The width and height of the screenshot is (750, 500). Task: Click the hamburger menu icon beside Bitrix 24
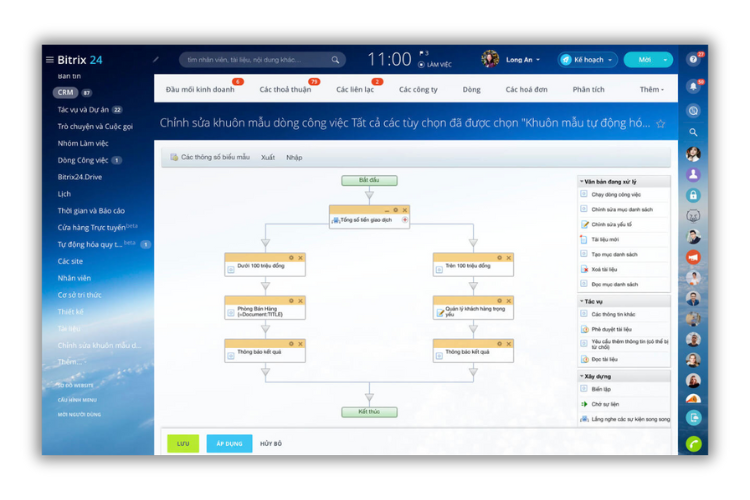pos(50,60)
